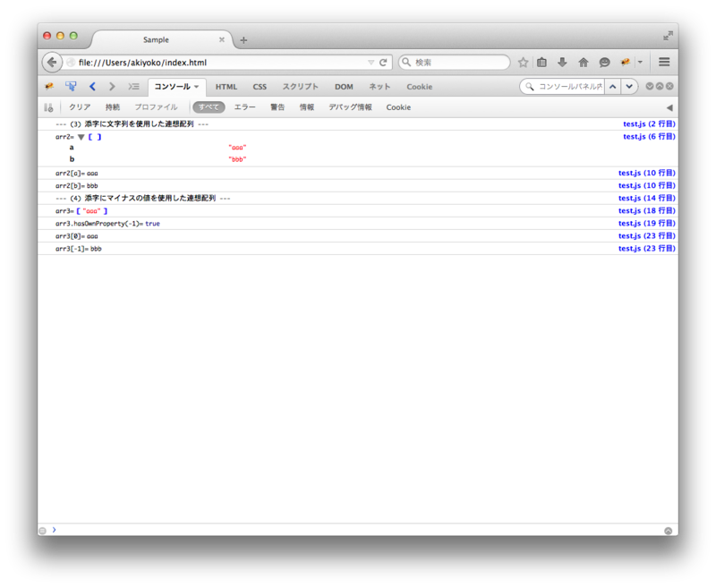The width and height of the screenshot is (716, 588).
Task: Start profiling with プロファイル button
Action: click(156, 107)
